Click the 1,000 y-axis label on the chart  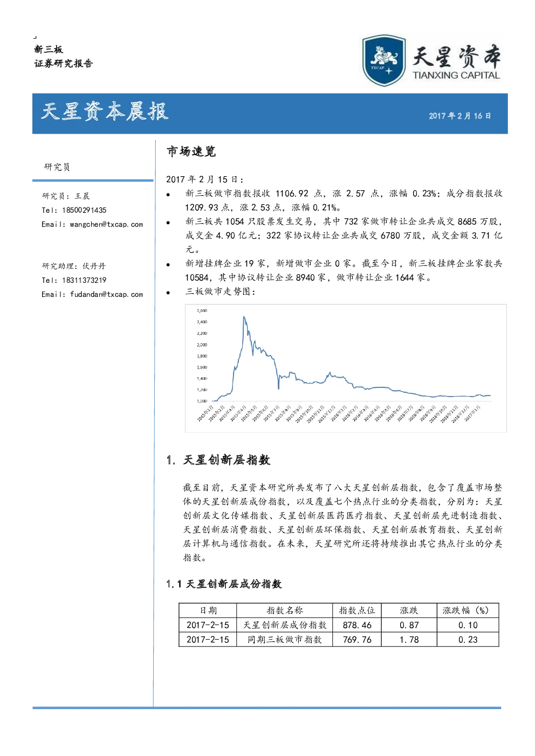(202, 401)
